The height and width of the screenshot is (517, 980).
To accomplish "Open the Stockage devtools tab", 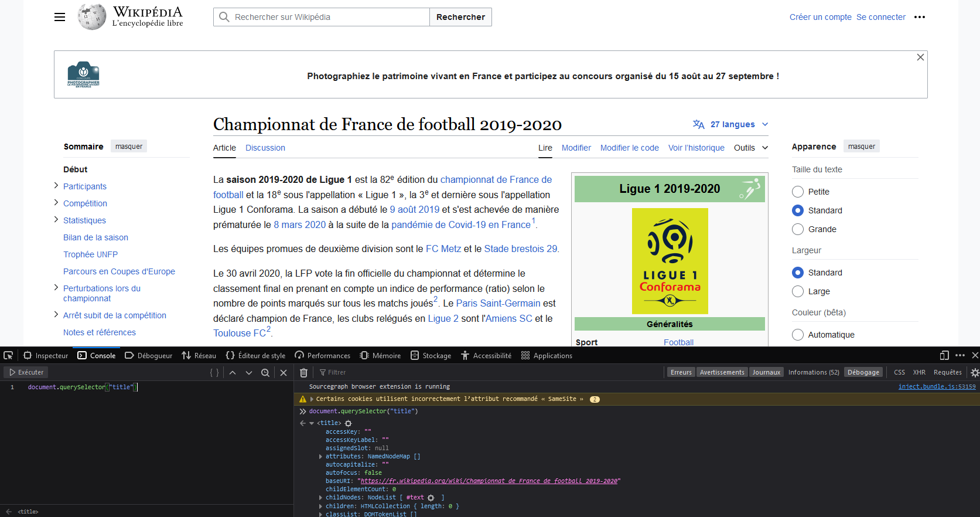I will [431, 355].
